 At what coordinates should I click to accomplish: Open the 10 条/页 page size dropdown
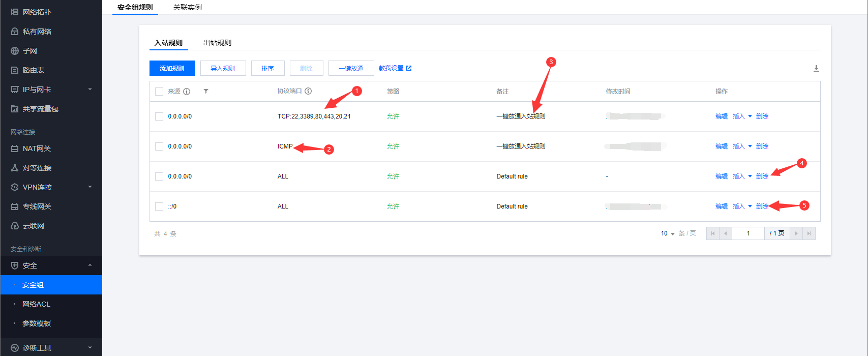[x=668, y=233]
